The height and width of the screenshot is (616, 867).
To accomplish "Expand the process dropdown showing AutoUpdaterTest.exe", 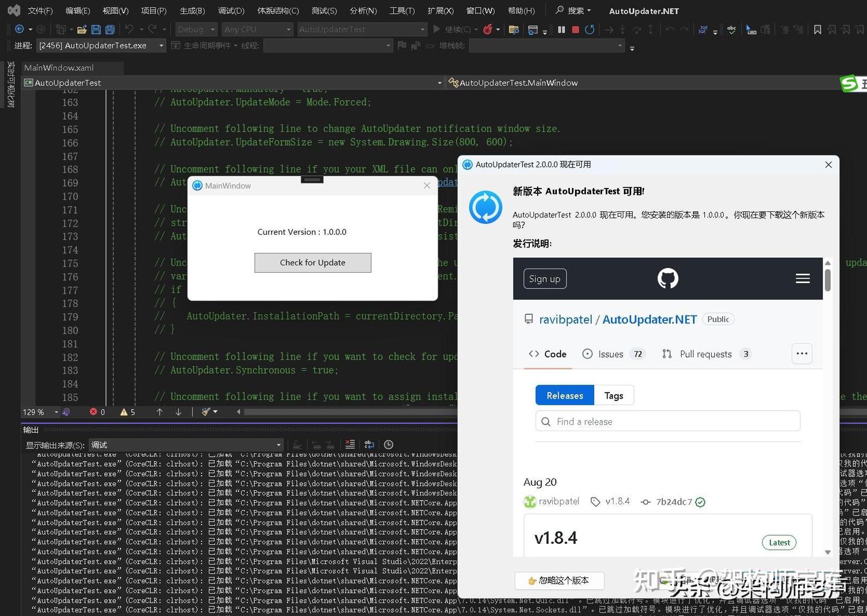I will point(160,45).
